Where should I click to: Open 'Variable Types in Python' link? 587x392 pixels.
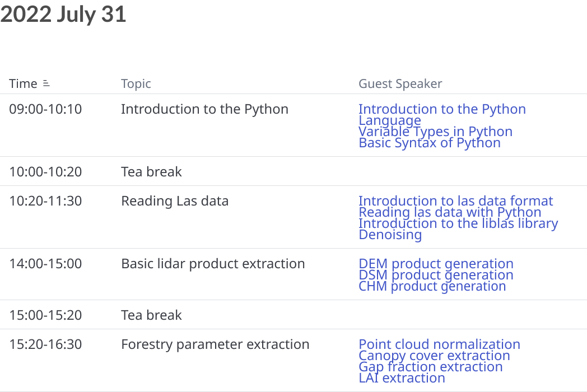click(435, 132)
